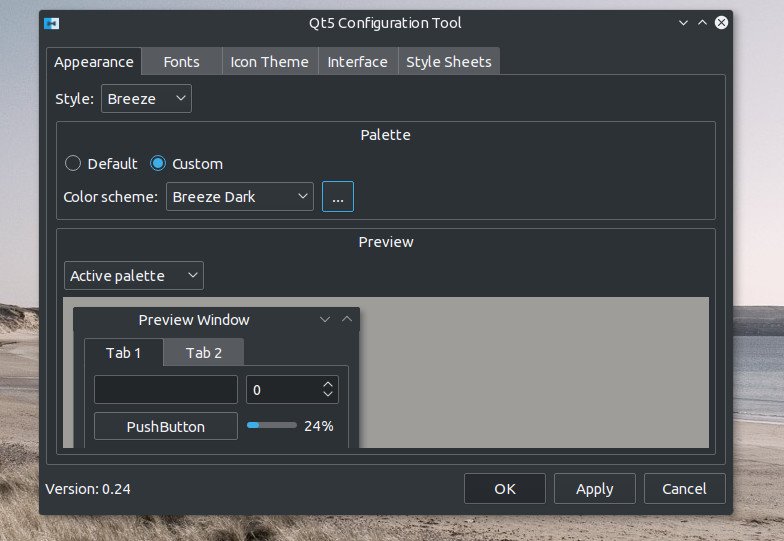Viewport: 784px width, 541px height.
Task: Click the Color scheme: label
Action: (110, 196)
